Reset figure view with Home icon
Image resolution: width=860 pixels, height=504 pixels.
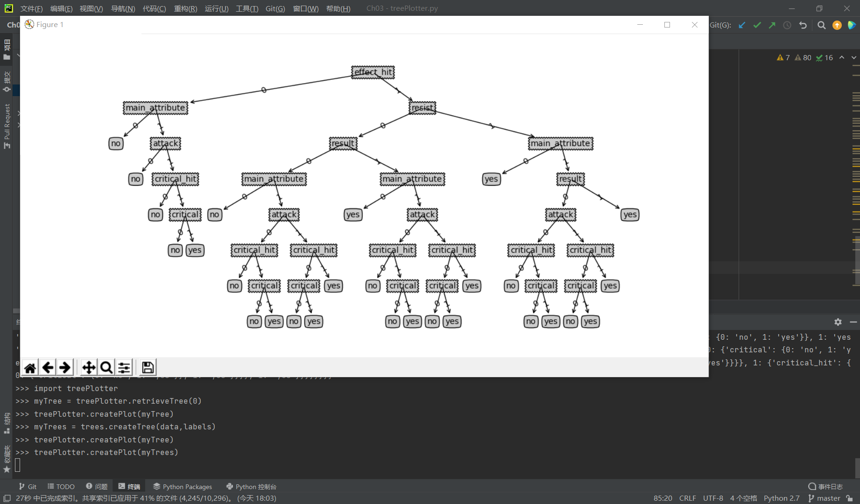tap(30, 368)
